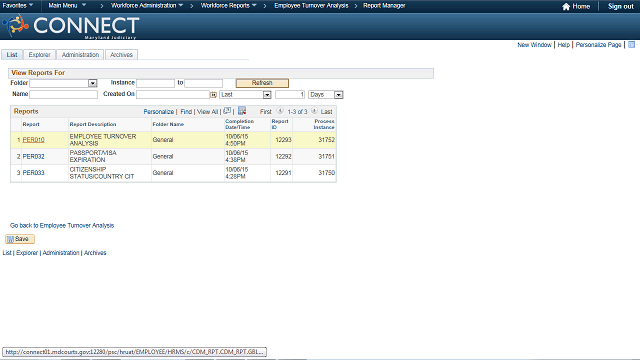This screenshot has width=640, height=360.
Task: Click the Refresh button
Action: [262, 83]
